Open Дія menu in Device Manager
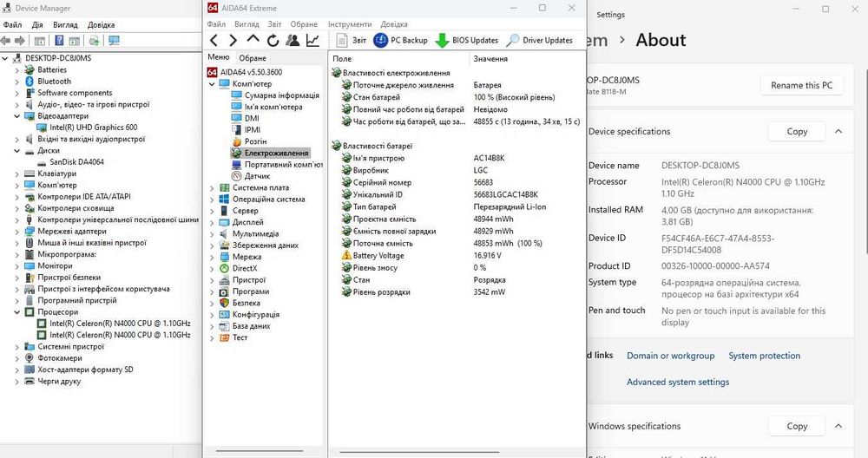The width and height of the screenshot is (868, 458). (x=37, y=25)
